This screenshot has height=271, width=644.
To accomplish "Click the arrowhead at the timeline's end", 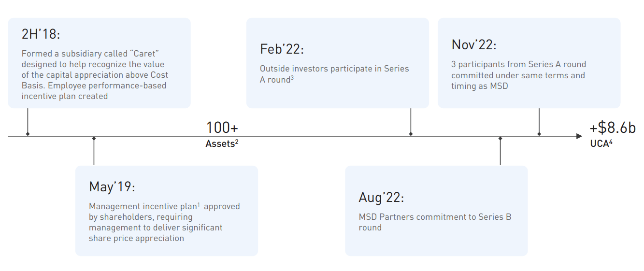I will (x=579, y=136).
